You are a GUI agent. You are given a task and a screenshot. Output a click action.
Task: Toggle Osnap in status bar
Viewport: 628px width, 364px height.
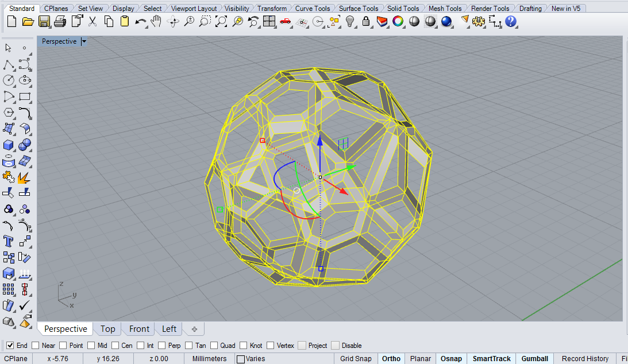[x=451, y=358]
